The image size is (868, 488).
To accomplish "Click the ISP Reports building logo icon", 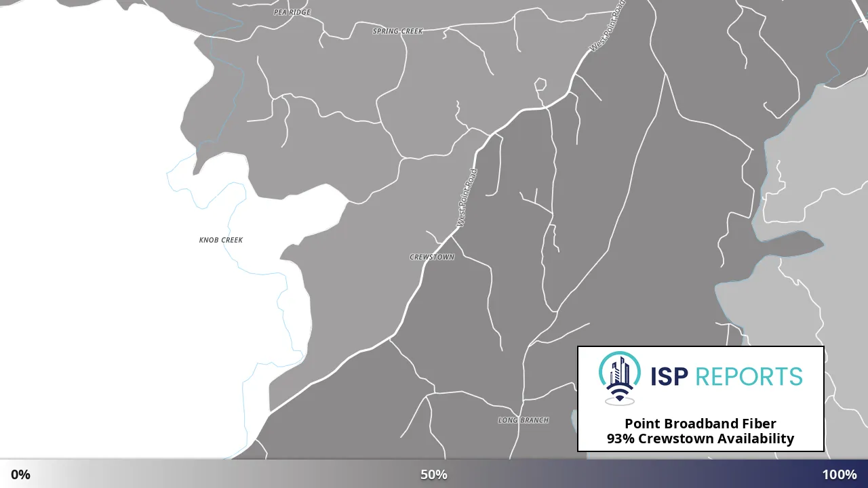I will pos(619,378).
